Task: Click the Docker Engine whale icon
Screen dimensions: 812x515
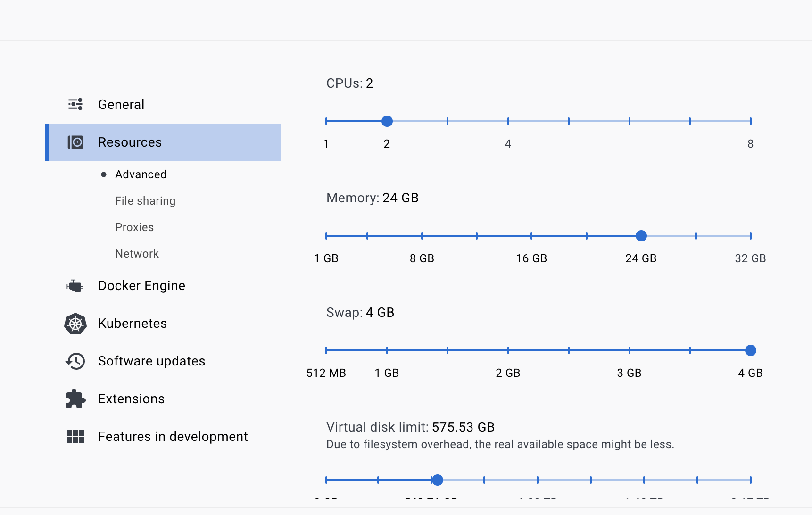Action: coord(75,286)
